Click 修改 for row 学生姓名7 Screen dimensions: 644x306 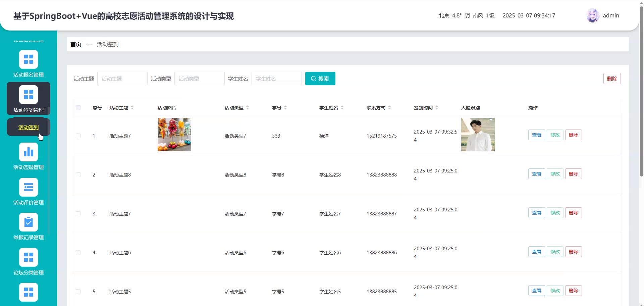point(555,213)
